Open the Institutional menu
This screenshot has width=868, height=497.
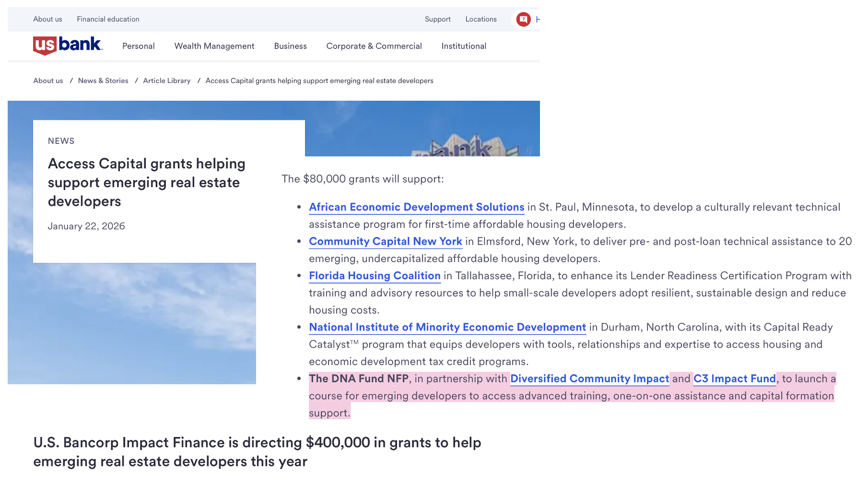[464, 46]
